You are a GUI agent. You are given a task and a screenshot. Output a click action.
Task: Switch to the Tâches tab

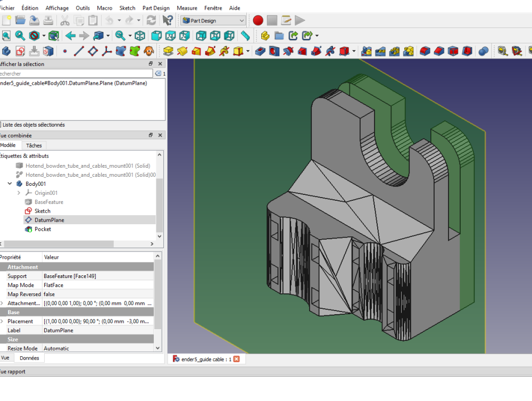(x=34, y=145)
